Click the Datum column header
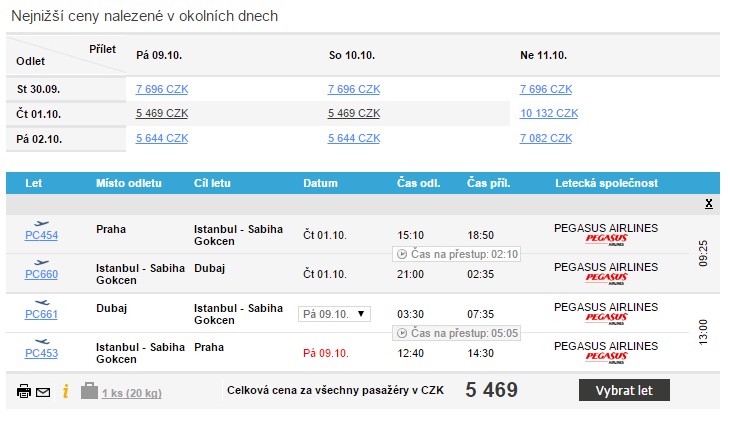The height and width of the screenshot is (421, 730). [x=320, y=183]
